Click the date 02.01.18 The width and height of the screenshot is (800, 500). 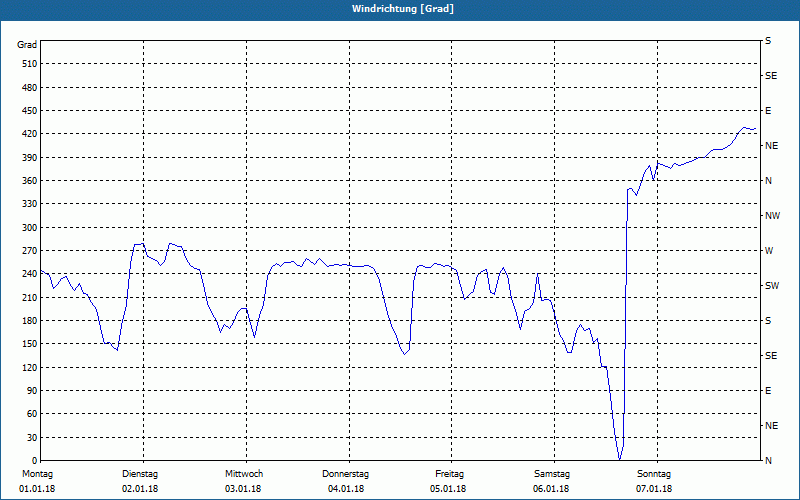click(140, 489)
